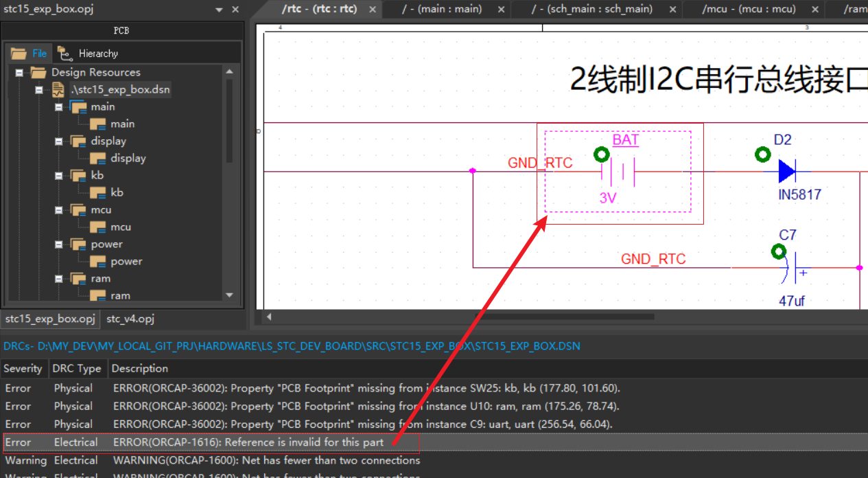Select the ORCAP-1616 invalid reference error row
868x478 pixels.
pos(434,442)
